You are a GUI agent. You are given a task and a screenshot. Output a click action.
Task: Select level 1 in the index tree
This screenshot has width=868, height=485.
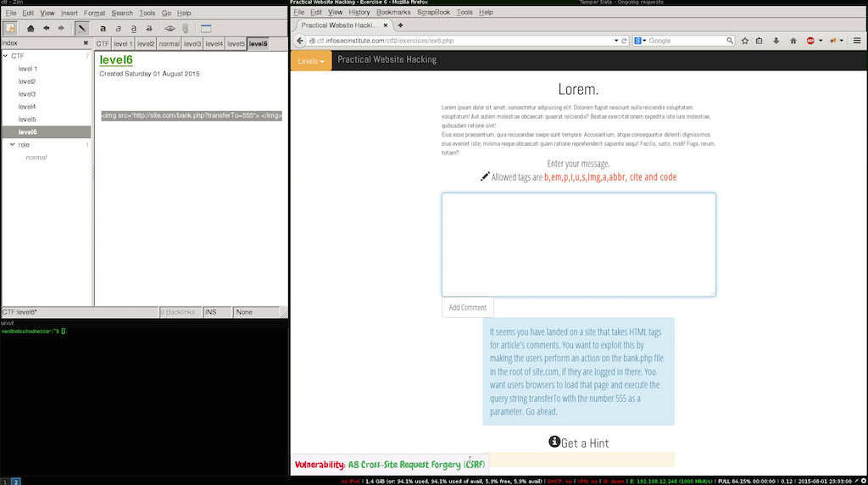[28, 69]
